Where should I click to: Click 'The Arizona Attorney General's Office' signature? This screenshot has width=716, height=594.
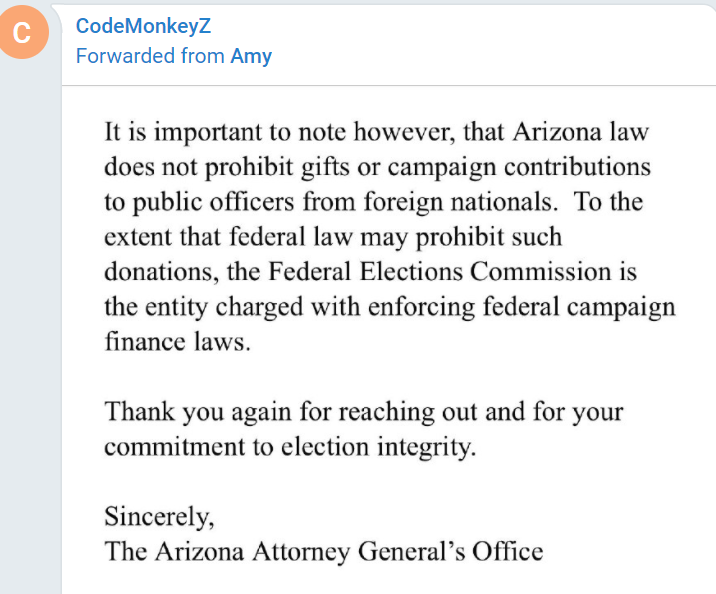pos(324,552)
